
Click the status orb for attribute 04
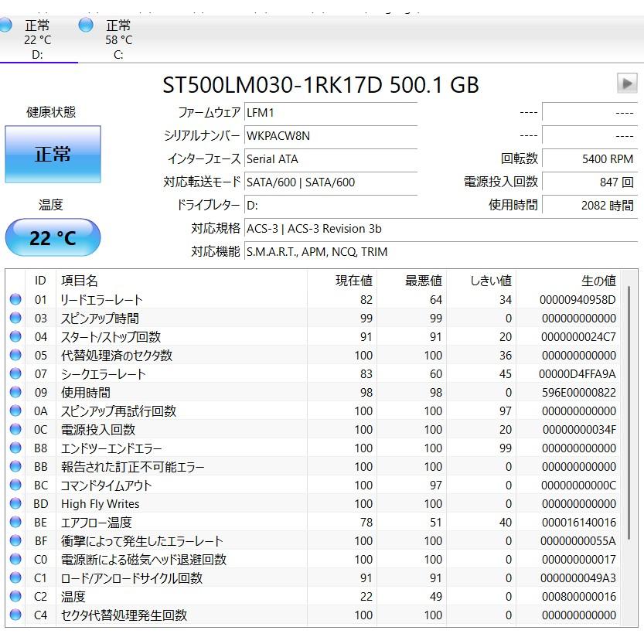pos(15,336)
